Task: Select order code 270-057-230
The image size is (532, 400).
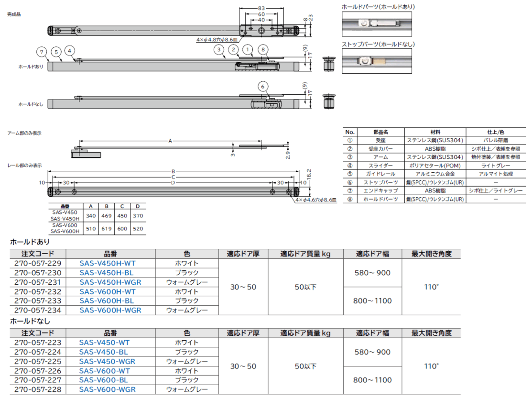Action: 38,273
